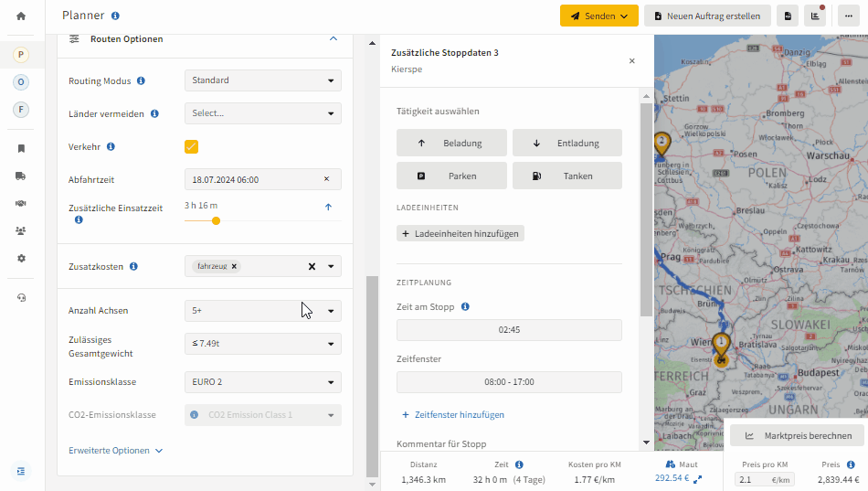The height and width of the screenshot is (491, 868).
Task: Expand the Maut details arrows icon
Action: 697,479
